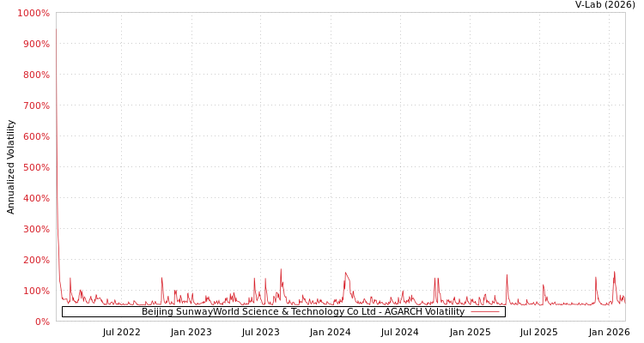Click the 'Jul 2024' x-axis label
The image size is (644, 343).
[399, 332]
